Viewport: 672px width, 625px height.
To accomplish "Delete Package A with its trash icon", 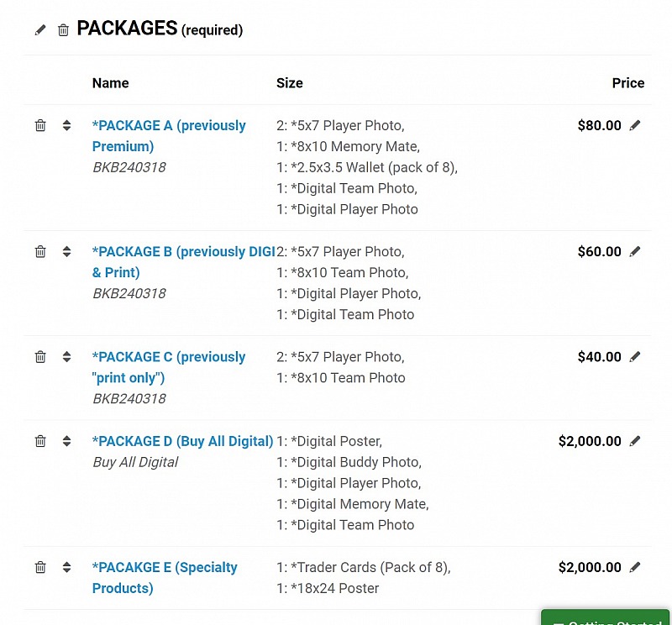I will (40, 125).
